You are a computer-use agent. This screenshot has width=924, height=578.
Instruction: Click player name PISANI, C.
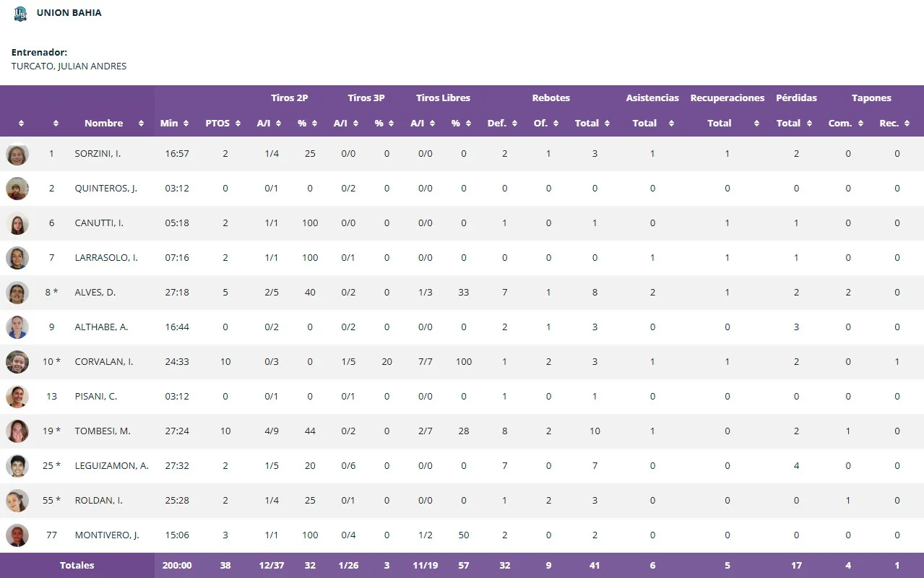tap(96, 397)
